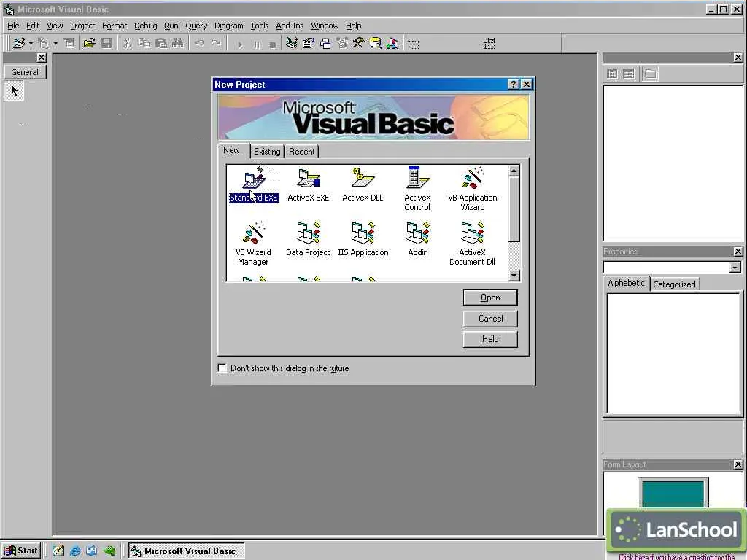Click the Microsoft Visual Basic taskbar button
747x560 pixels.
(187, 551)
